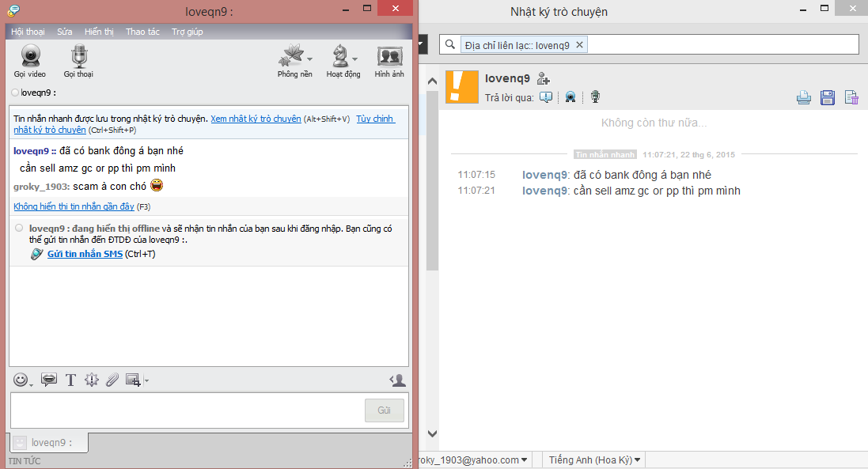Select the loveqn9 conversation tab
Viewport: 868px width, 469px height.
point(49,442)
